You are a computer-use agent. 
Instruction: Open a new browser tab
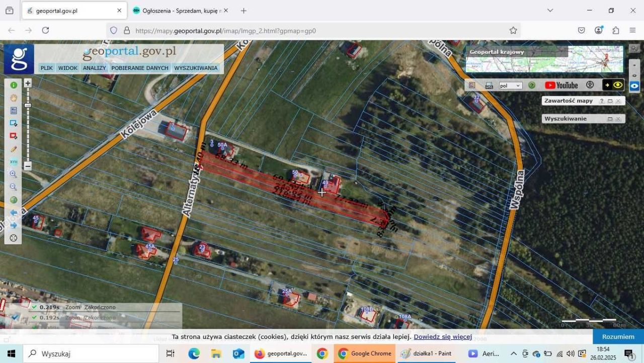coord(244,11)
